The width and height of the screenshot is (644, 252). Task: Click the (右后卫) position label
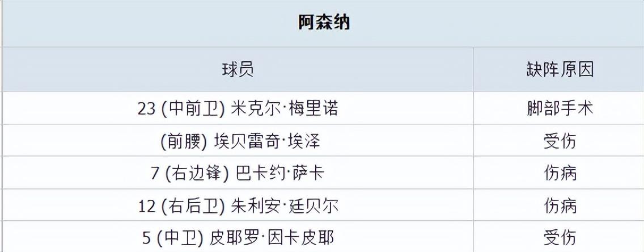point(193,206)
